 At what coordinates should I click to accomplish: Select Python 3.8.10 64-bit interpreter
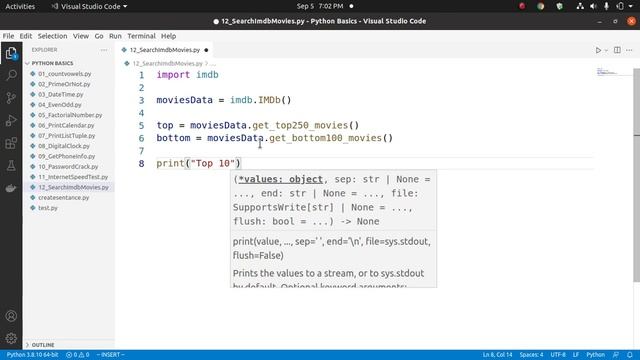[x=33, y=355]
